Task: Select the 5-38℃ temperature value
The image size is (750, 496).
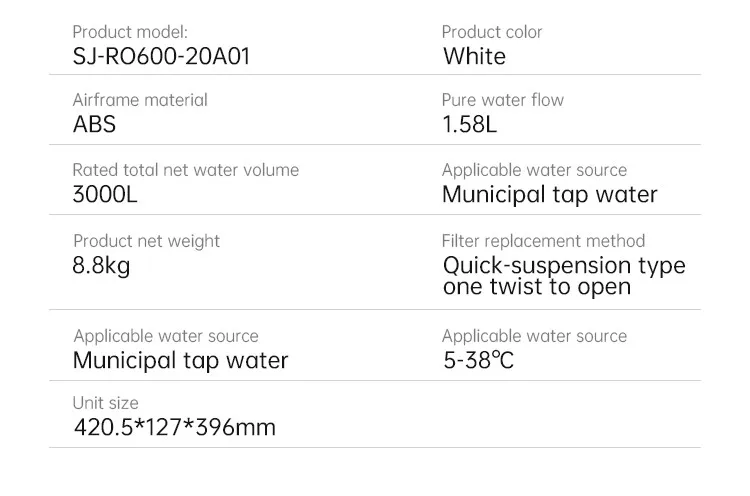Action: [478, 360]
